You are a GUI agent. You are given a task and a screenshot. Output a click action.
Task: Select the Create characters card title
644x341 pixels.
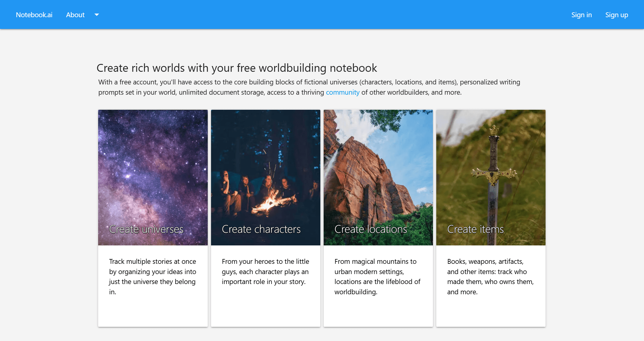point(261,229)
